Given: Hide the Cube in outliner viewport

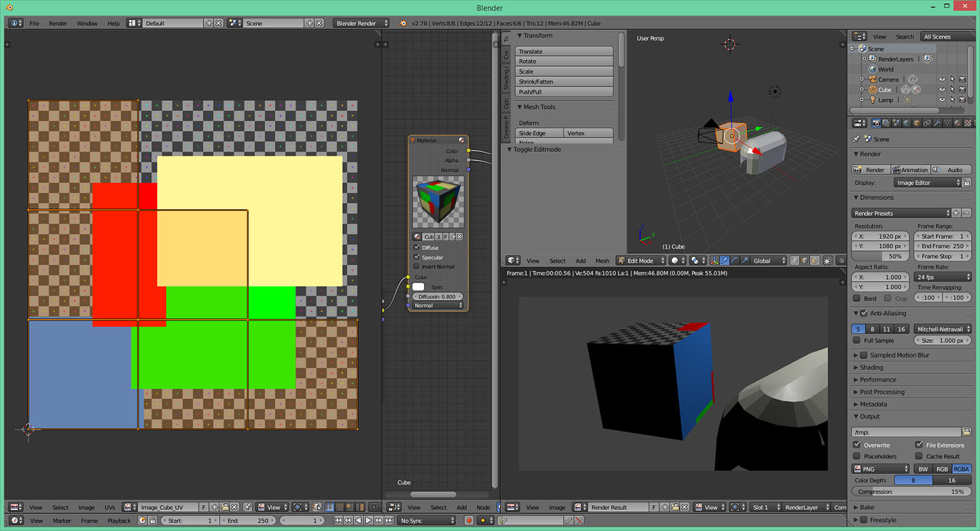Looking at the screenshot, I should pyautogui.click(x=943, y=90).
